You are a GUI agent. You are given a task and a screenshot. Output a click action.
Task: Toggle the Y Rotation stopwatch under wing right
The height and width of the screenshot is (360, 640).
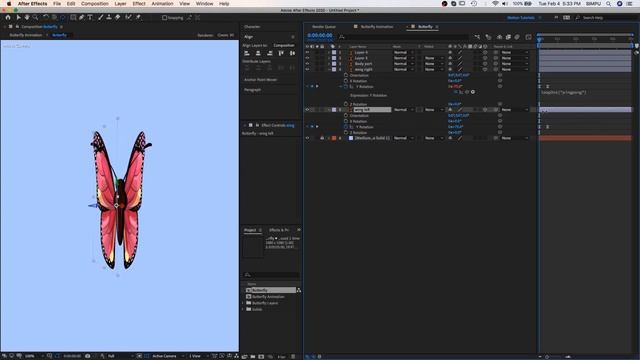click(x=346, y=87)
